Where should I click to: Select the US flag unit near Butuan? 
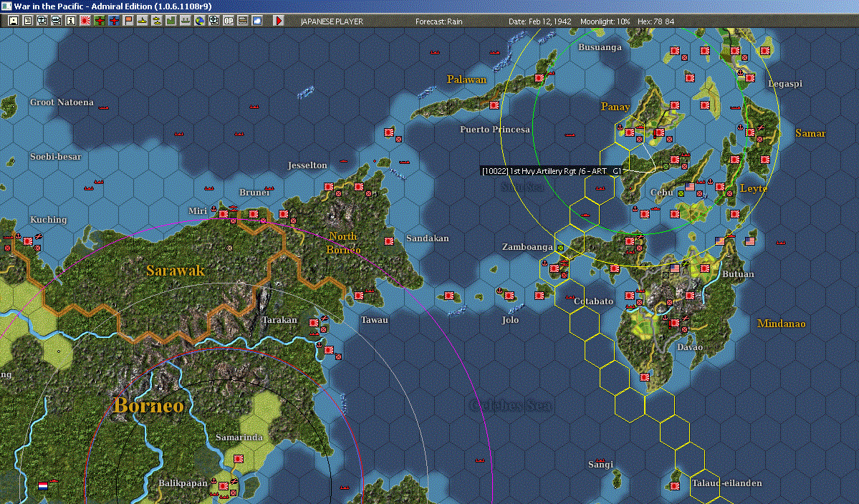tap(720, 241)
